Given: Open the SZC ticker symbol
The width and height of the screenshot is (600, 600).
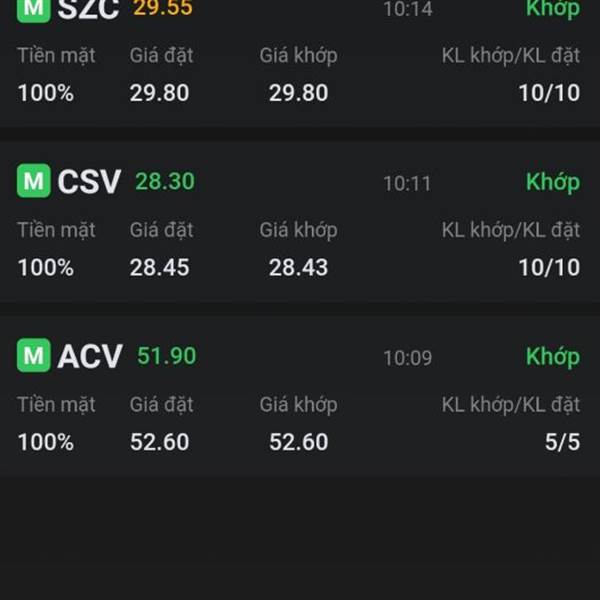Looking at the screenshot, I should [x=88, y=9].
